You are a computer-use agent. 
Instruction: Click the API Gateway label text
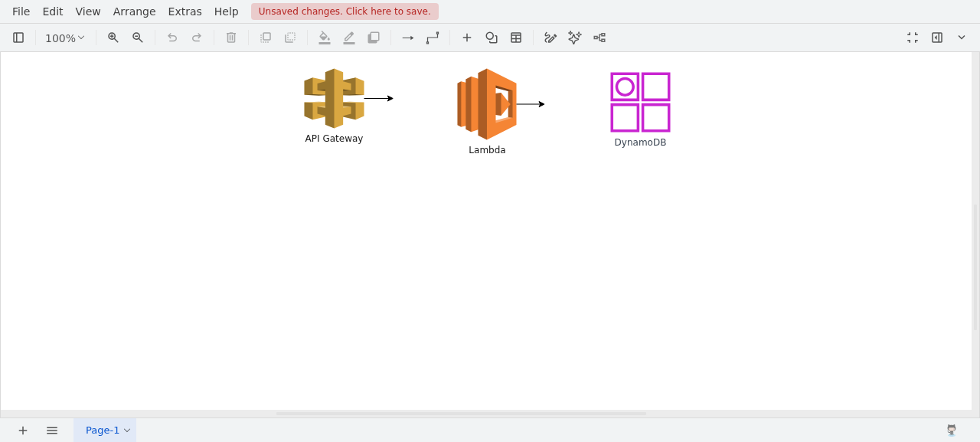[334, 139]
